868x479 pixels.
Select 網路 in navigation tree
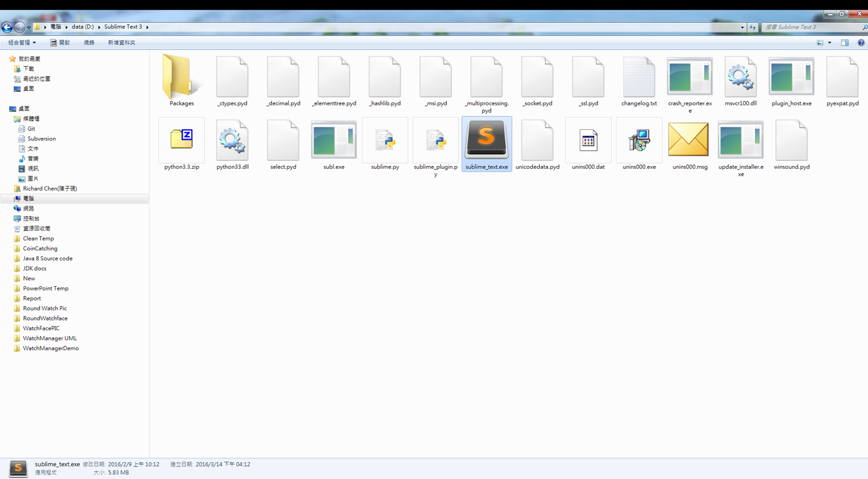(x=28, y=208)
